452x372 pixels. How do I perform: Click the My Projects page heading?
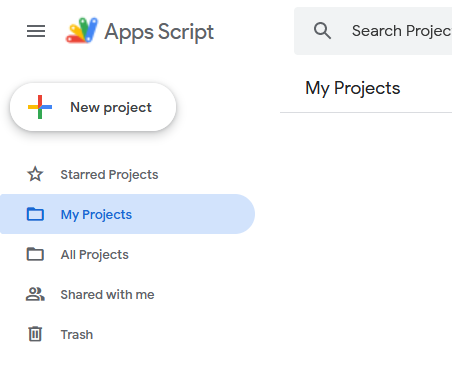(353, 88)
